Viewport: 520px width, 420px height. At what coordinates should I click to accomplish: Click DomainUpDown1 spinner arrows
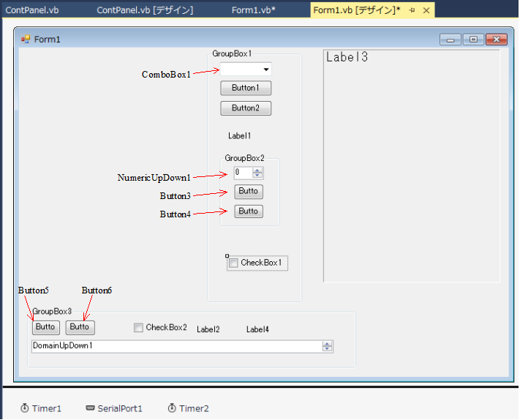point(327,347)
